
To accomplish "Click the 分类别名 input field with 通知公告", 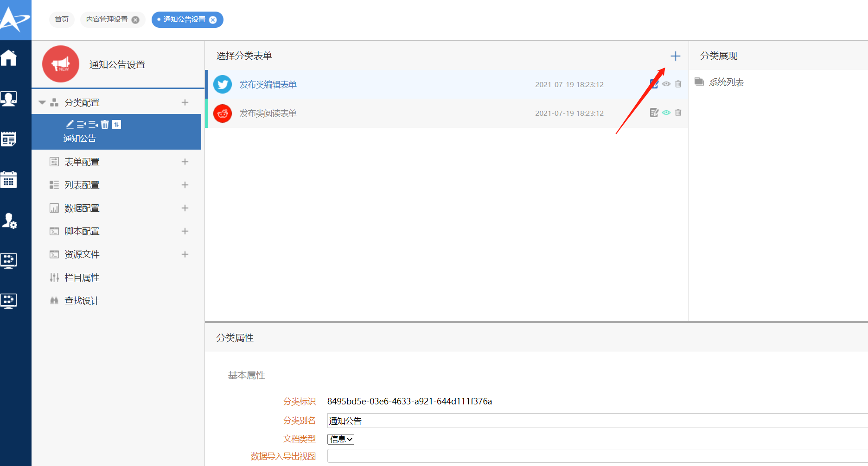I will pos(597,421).
